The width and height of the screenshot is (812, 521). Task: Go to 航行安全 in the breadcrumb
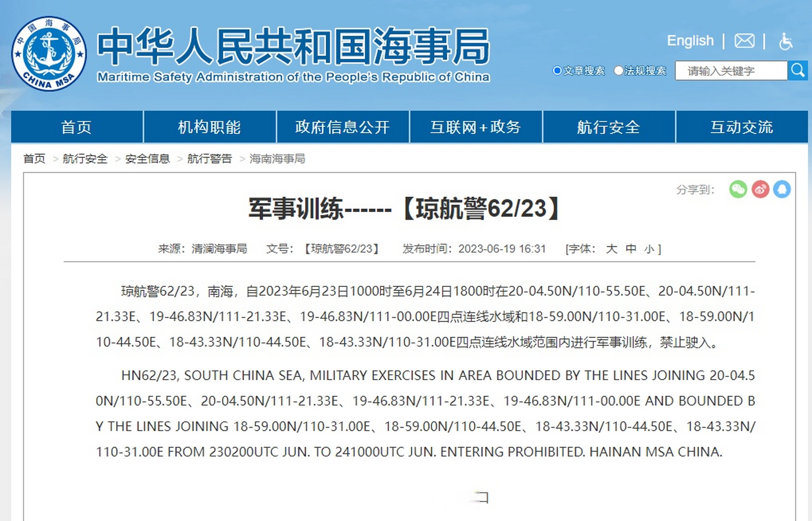tap(85, 159)
